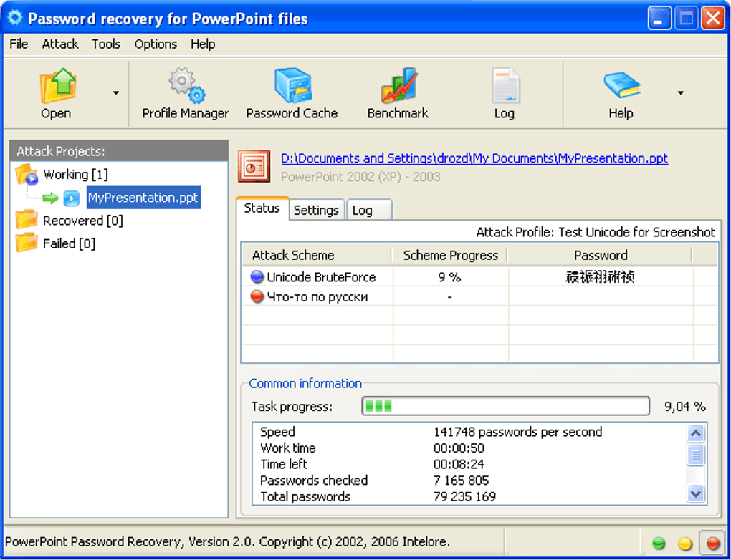Select the Recovered [0] tree node
Viewport: 731px width, 560px height.
(x=83, y=221)
